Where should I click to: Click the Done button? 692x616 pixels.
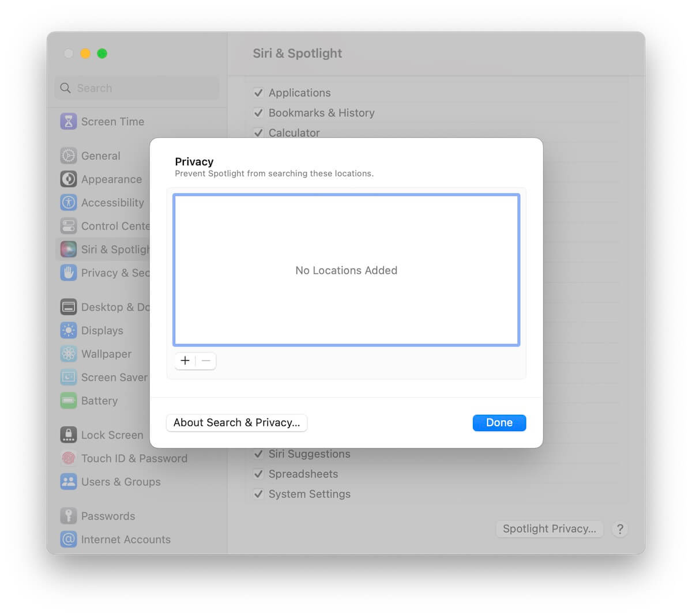point(499,422)
